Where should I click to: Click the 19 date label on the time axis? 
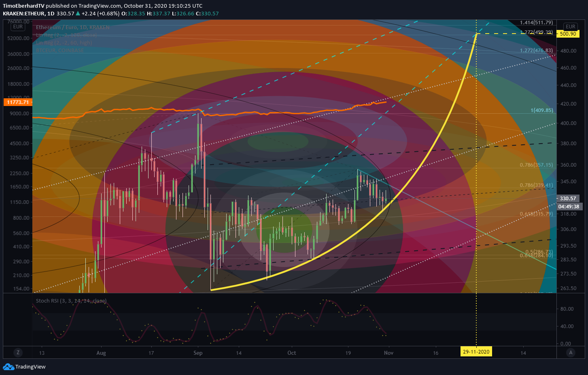pos(348,353)
